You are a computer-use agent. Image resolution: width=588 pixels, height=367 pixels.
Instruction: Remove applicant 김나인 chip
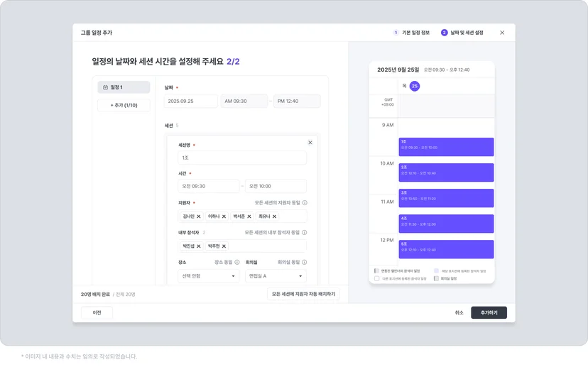pyautogui.click(x=199, y=217)
